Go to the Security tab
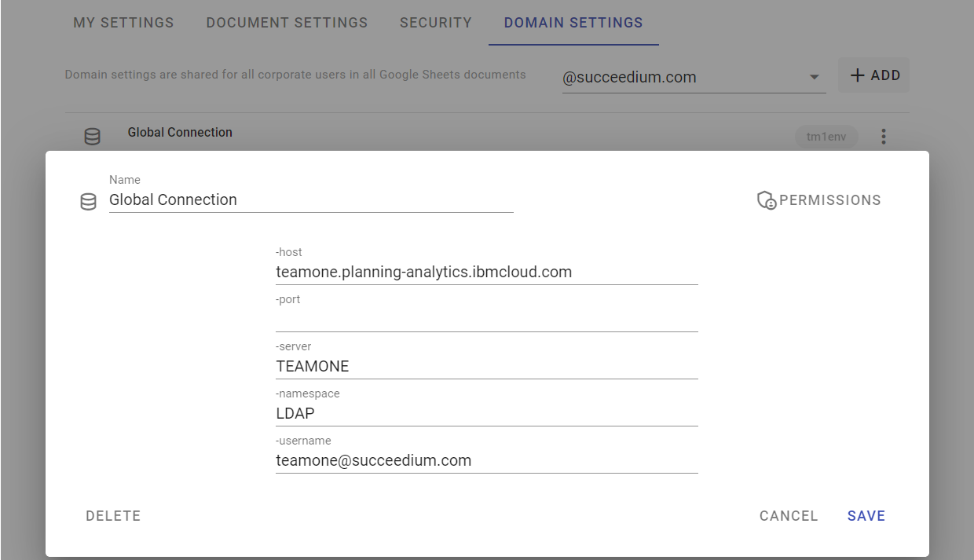This screenshot has height=560, width=974. [x=436, y=23]
